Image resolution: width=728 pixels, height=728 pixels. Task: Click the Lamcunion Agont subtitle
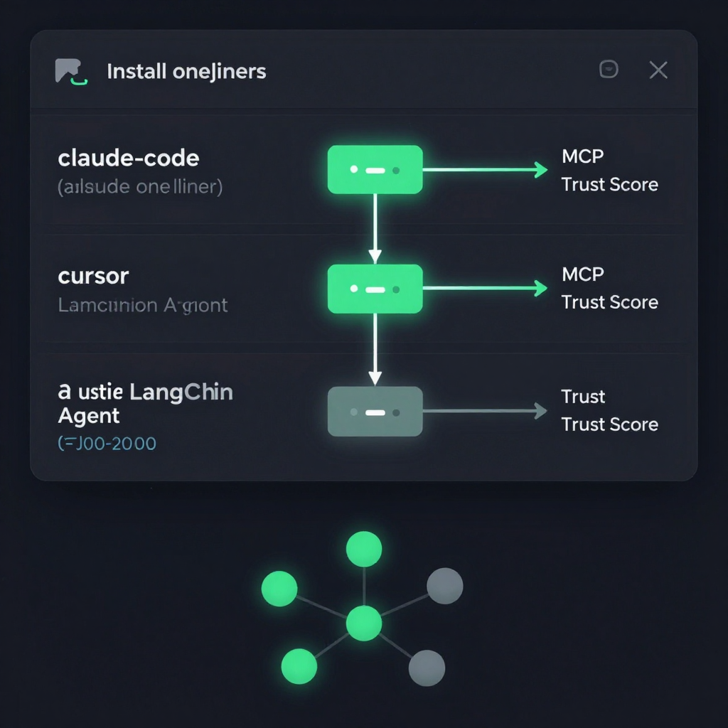click(x=142, y=306)
